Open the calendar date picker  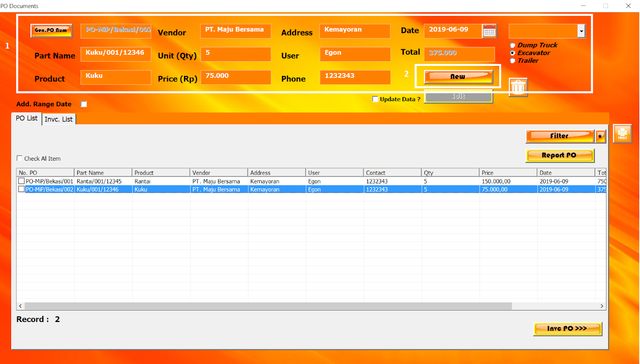[490, 31]
